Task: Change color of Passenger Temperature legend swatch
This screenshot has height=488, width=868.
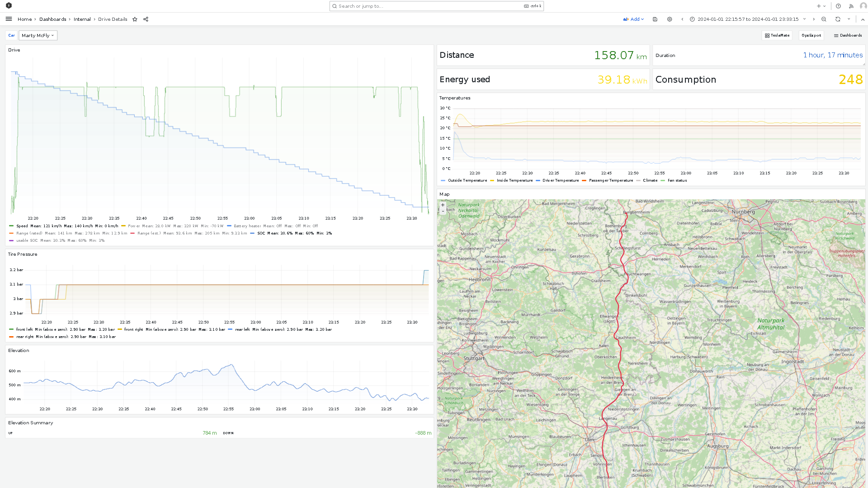Action: tap(584, 180)
